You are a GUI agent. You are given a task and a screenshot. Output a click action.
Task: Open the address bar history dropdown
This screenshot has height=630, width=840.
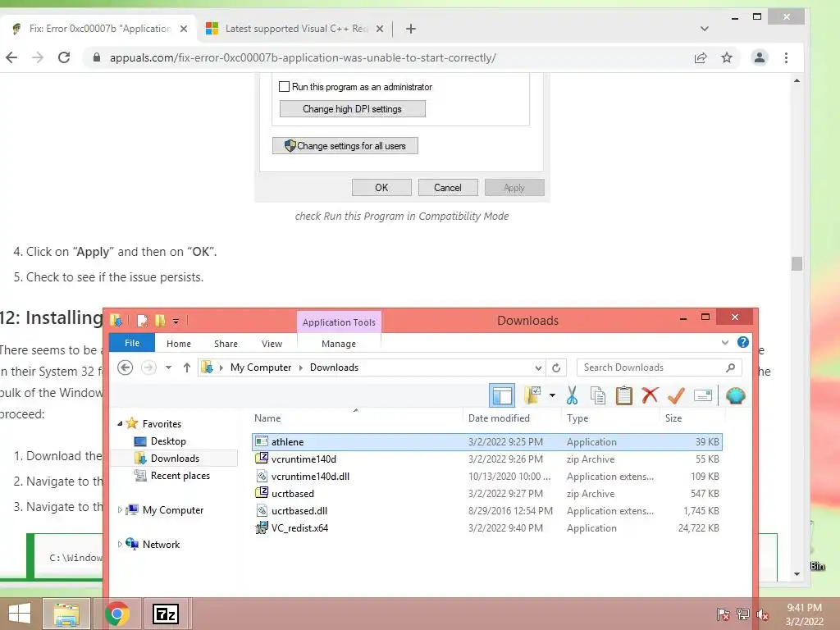click(538, 367)
